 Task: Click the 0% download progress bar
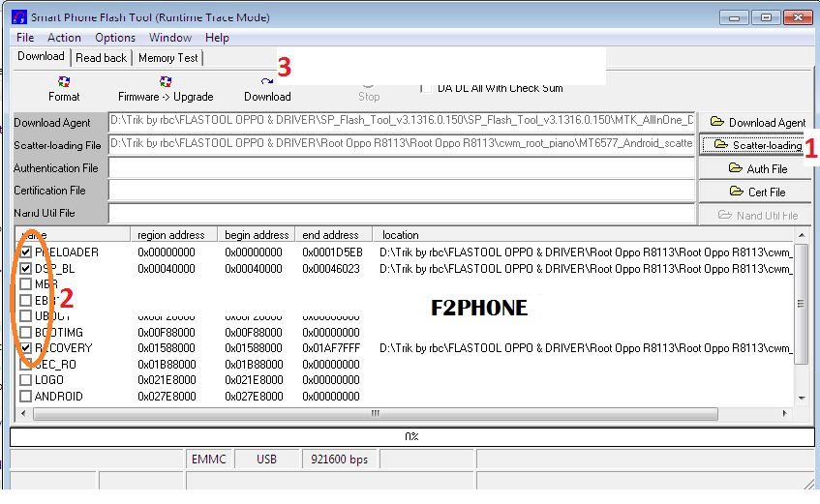click(412, 436)
